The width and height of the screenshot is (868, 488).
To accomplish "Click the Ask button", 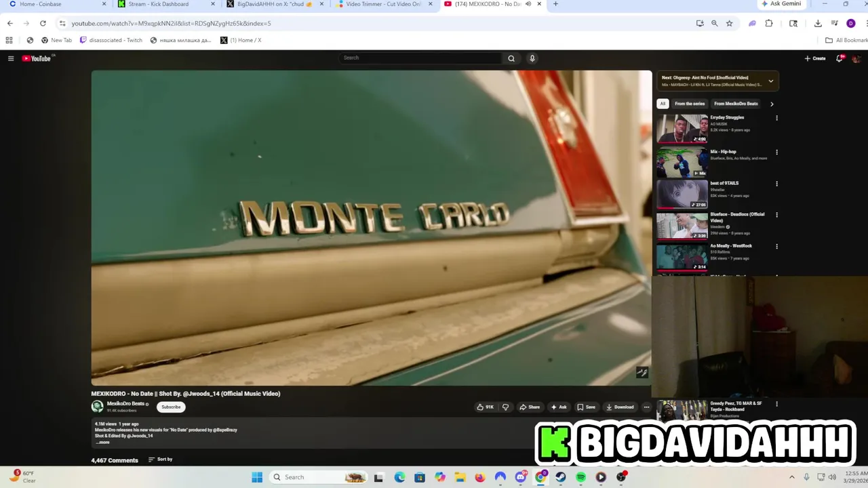I will [x=559, y=407].
